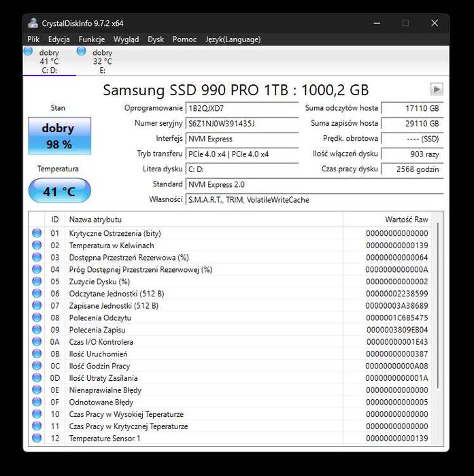Click the dobry 98 % health status button
The image size is (474, 476).
click(x=60, y=136)
